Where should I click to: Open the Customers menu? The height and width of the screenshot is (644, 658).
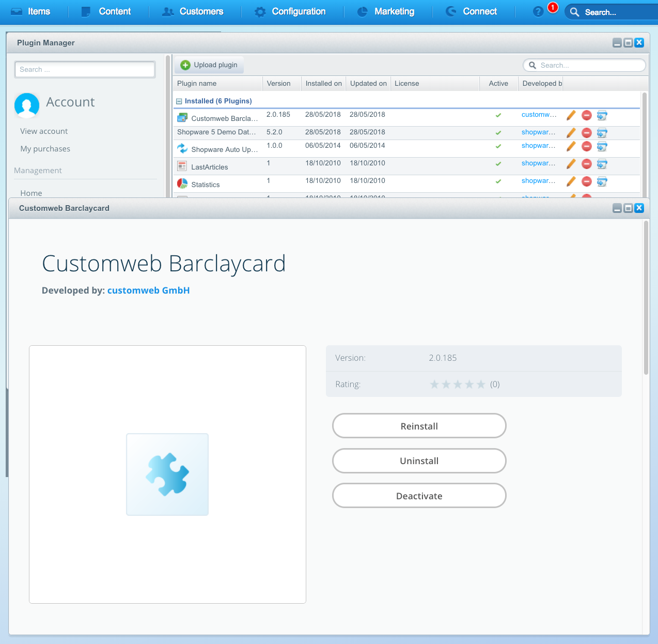[193, 11]
